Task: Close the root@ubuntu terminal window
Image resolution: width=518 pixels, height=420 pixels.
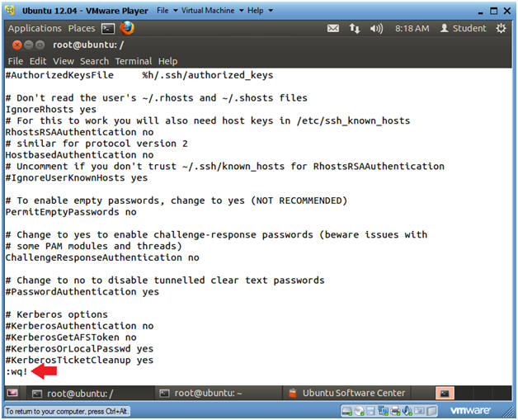Action: (x=17, y=45)
